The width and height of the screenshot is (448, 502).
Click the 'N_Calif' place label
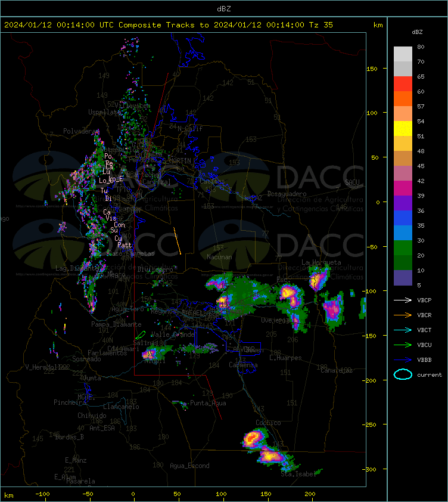tap(190, 128)
